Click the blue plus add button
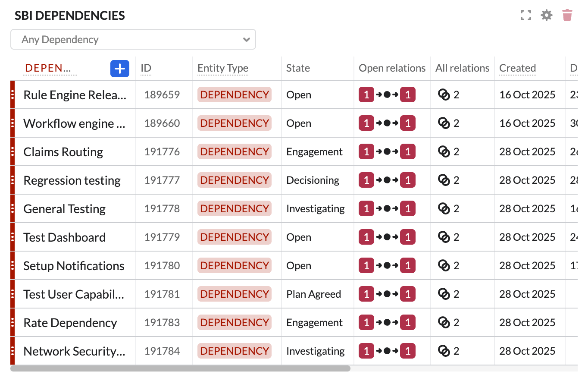 pyautogui.click(x=119, y=68)
